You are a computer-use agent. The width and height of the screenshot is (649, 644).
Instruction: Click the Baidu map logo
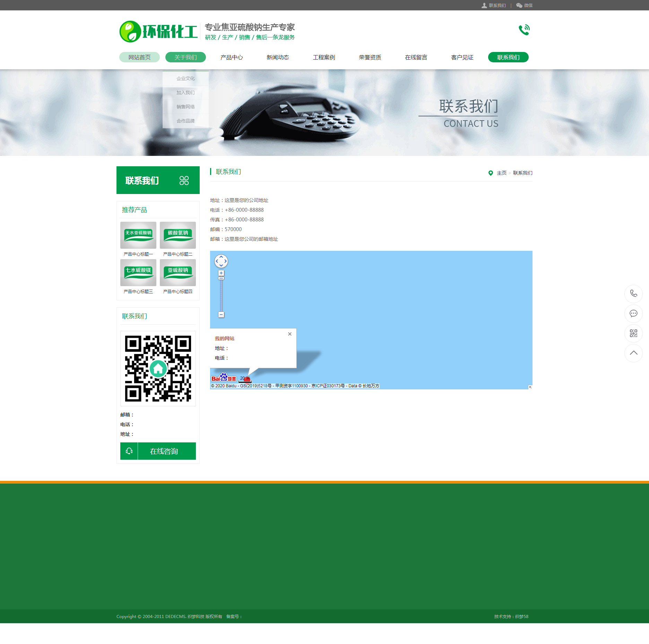coord(224,378)
